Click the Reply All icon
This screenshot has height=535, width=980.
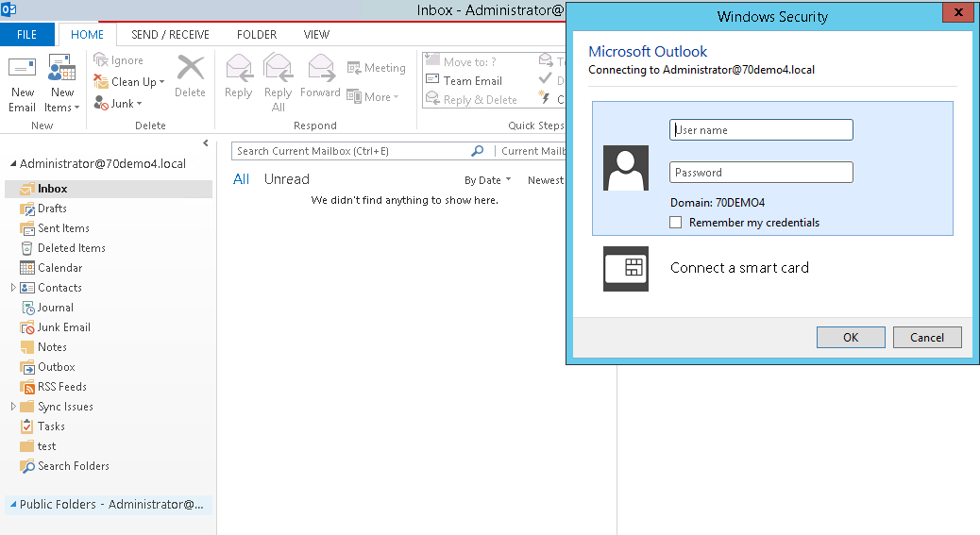pyautogui.click(x=278, y=67)
